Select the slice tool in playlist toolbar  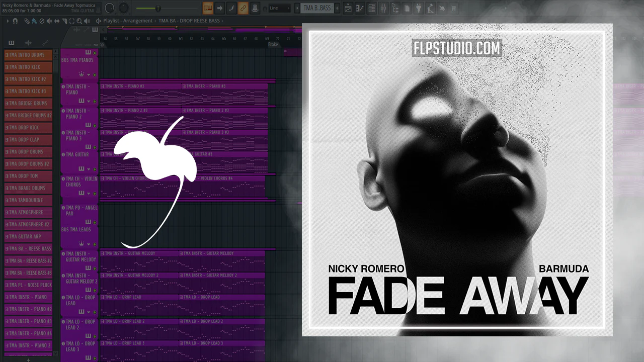(65, 21)
